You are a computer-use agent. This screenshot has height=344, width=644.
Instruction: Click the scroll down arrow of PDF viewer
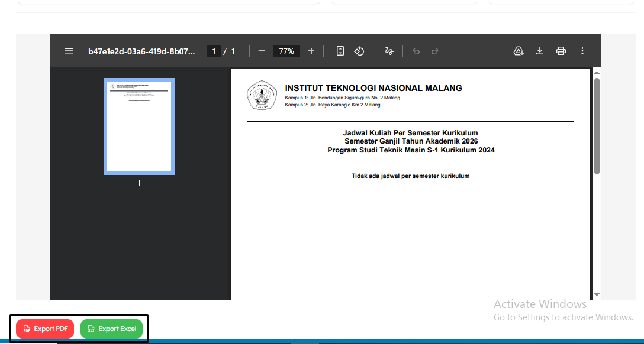point(597,294)
